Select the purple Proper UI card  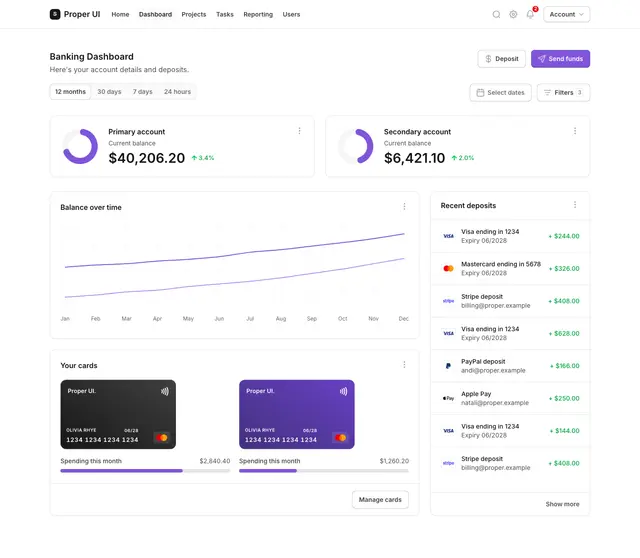coord(297,414)
